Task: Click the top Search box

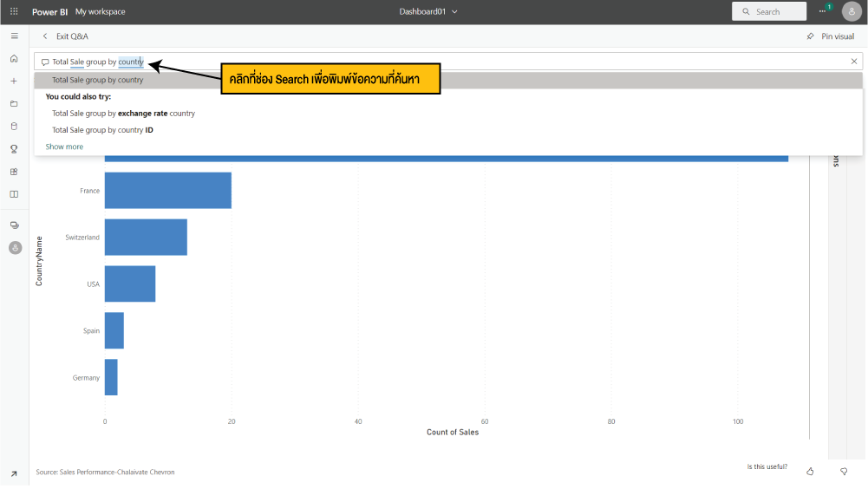Action: [767, 11]
